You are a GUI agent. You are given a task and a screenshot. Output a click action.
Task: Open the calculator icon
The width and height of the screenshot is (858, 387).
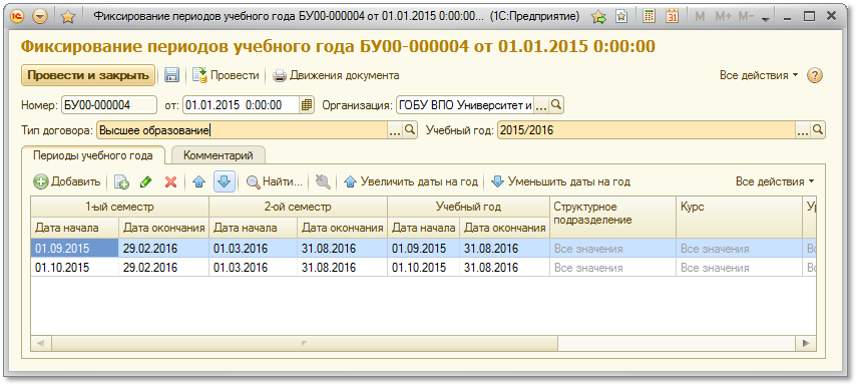click(650, 17)
